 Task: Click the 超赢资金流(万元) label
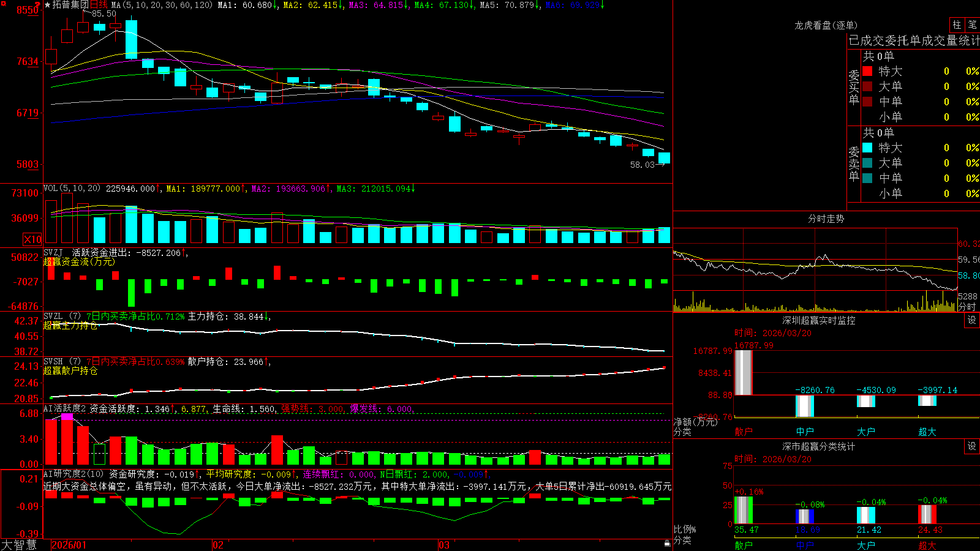[79, 261]
